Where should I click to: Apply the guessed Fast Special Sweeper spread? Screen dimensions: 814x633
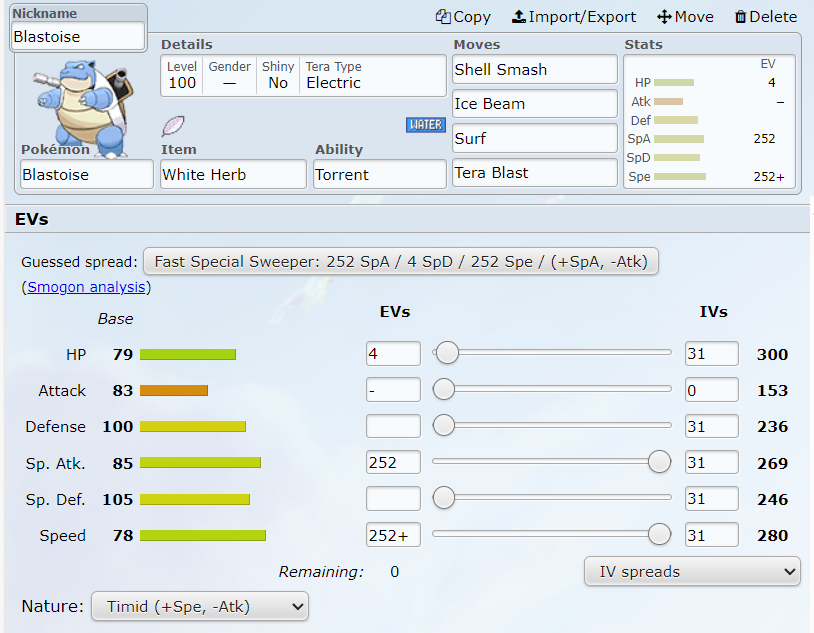tap(400, 262)
